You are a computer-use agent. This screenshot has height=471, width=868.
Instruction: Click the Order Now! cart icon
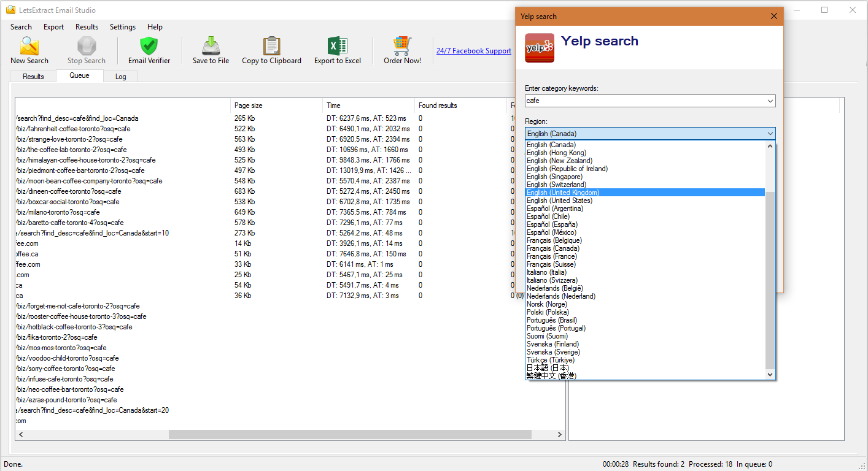point(402,47)
